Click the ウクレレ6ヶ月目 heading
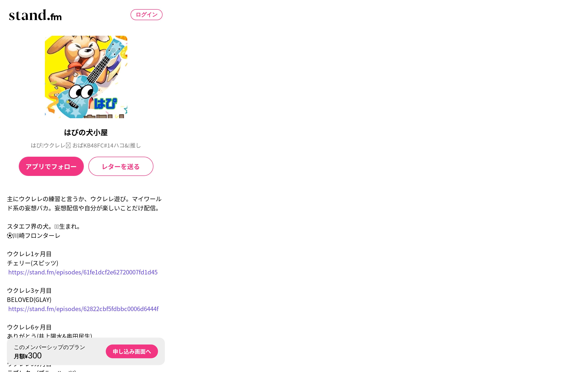Viewport: 588px width, 372px height. (29, 327)
